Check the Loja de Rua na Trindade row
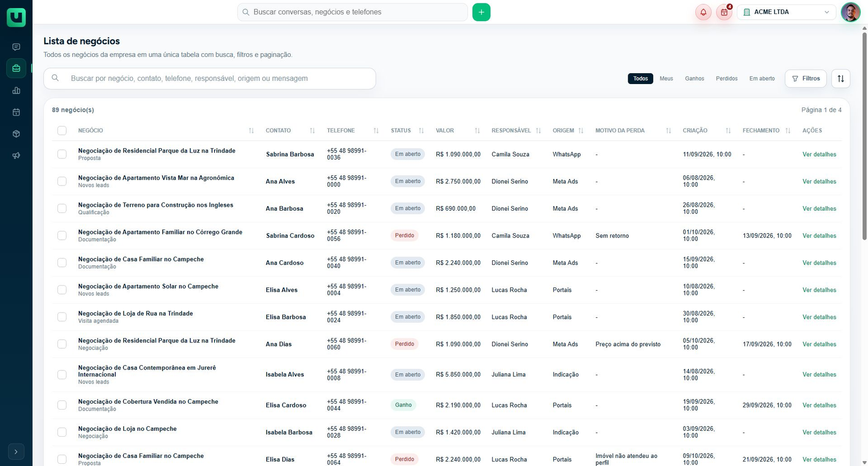 62,317
